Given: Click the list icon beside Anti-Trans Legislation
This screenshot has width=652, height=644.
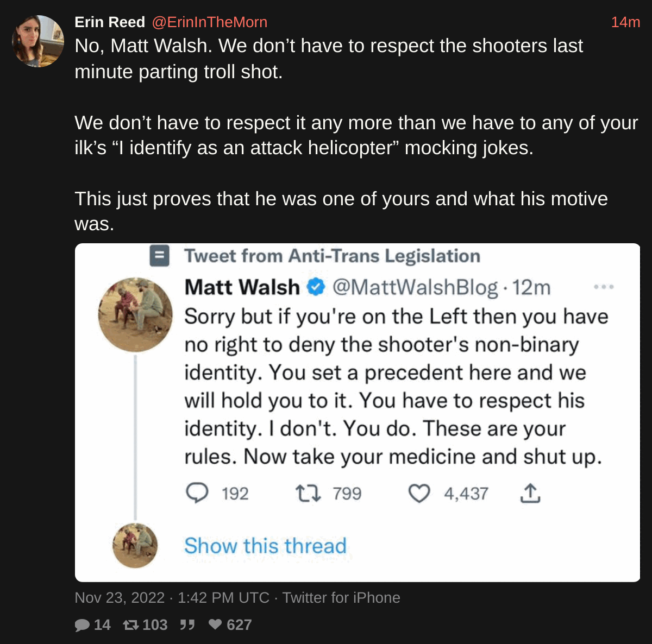Looking at the screenshot, I should click(x=159, y=256).
